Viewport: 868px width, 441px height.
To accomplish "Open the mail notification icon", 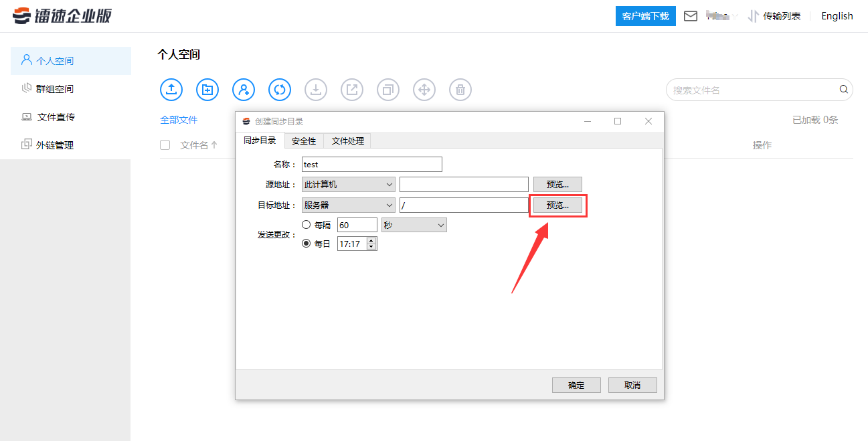I will 690,15.
